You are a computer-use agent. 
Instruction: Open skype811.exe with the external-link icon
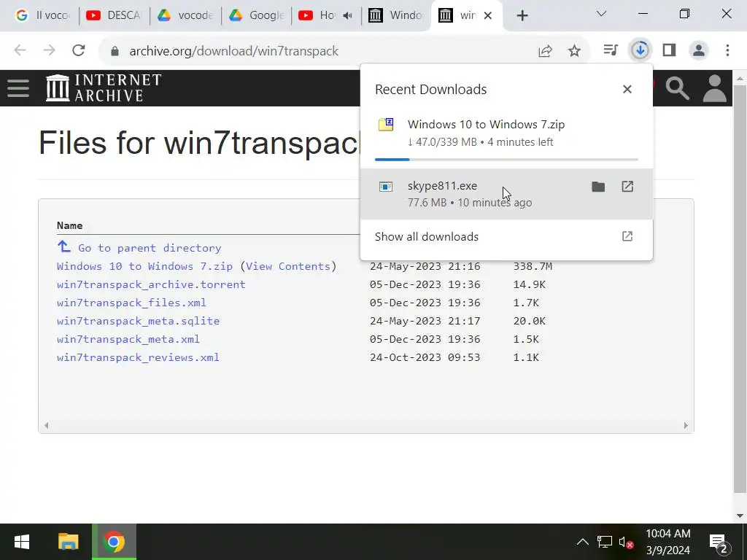627,187
